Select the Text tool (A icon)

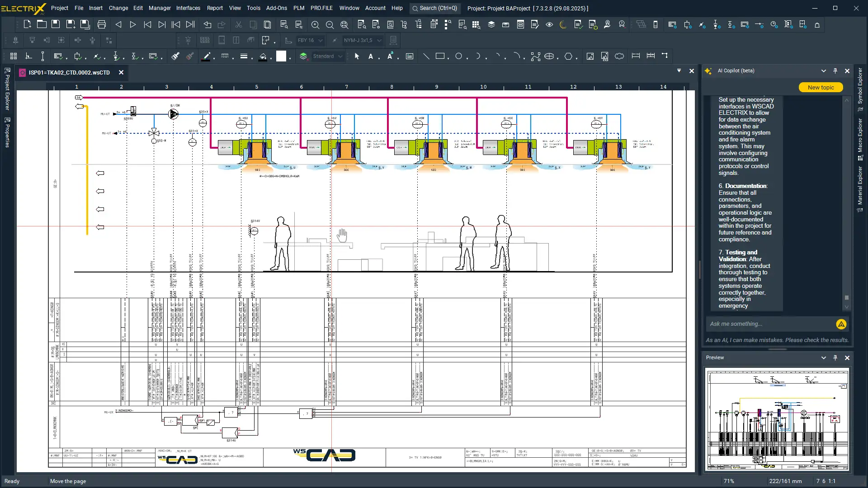tap(371, 56)
